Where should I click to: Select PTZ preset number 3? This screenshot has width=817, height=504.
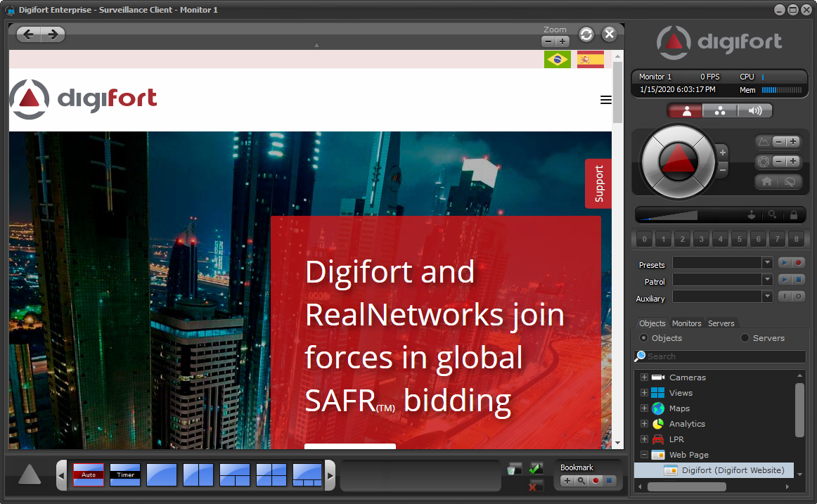pos(701,239)
